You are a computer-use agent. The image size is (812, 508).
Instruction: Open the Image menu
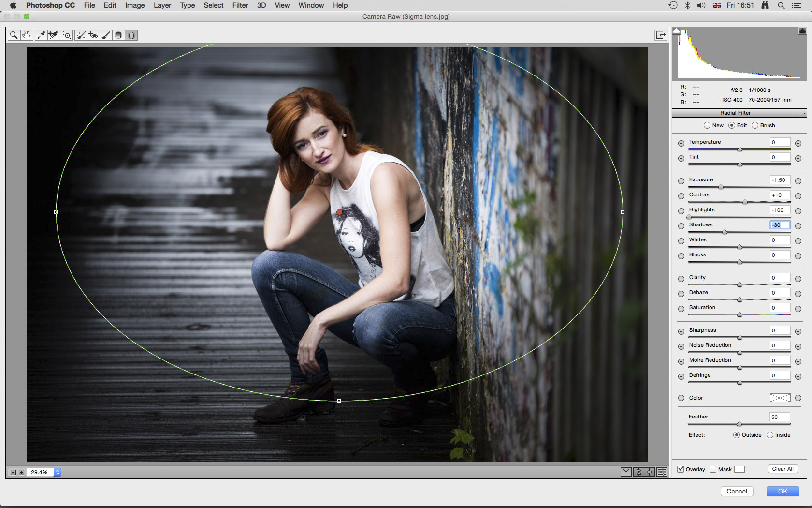(x=135, y=5)
